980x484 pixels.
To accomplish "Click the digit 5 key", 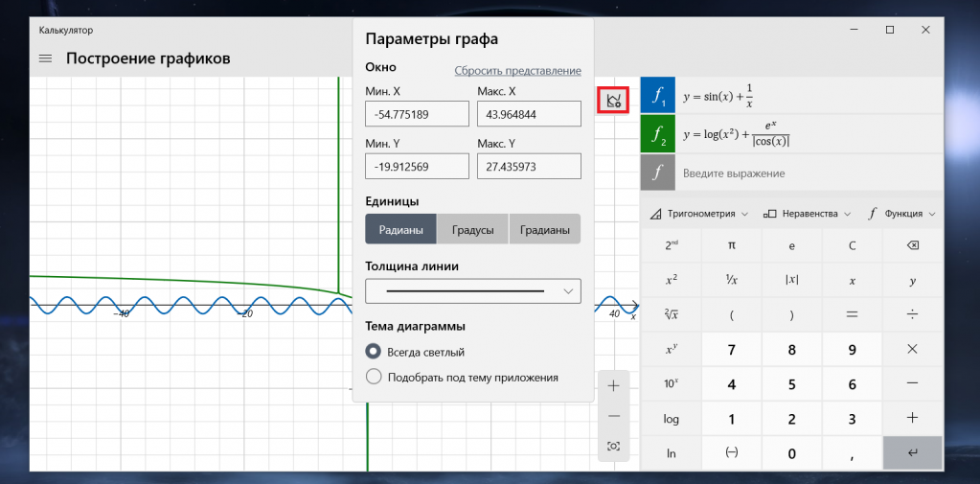I will [x=791, y=384].
